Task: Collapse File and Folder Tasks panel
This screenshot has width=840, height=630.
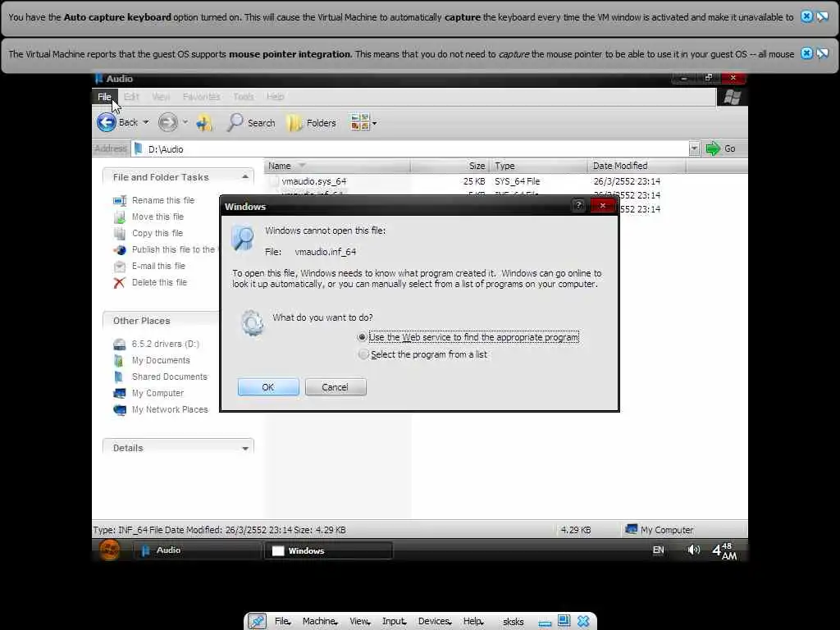Action: [x=244, y=177]
